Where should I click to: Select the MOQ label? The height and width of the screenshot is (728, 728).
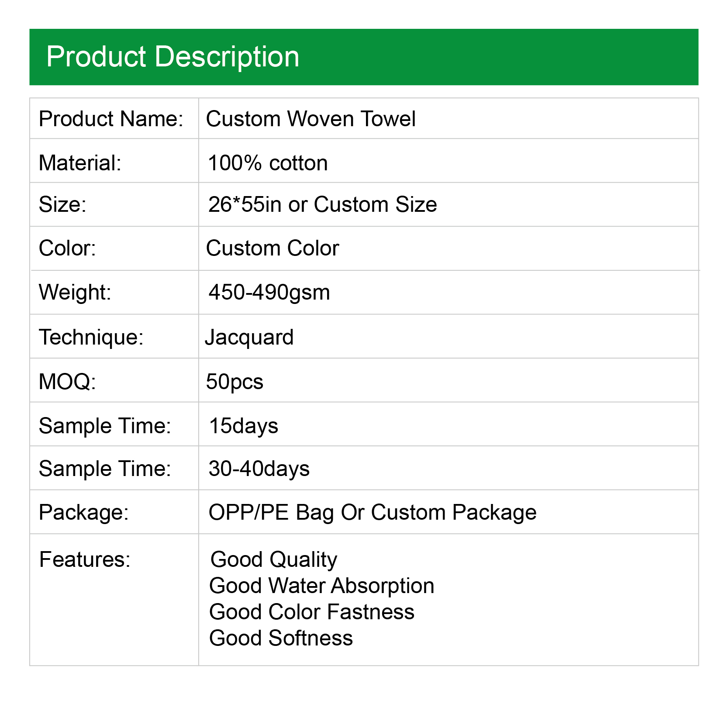[67, 382]
